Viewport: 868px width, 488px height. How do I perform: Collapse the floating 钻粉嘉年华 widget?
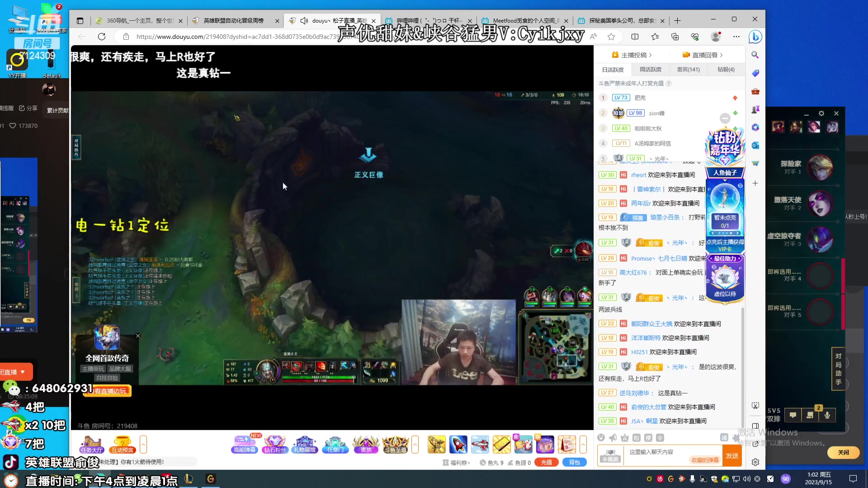(x=725, y=118)
